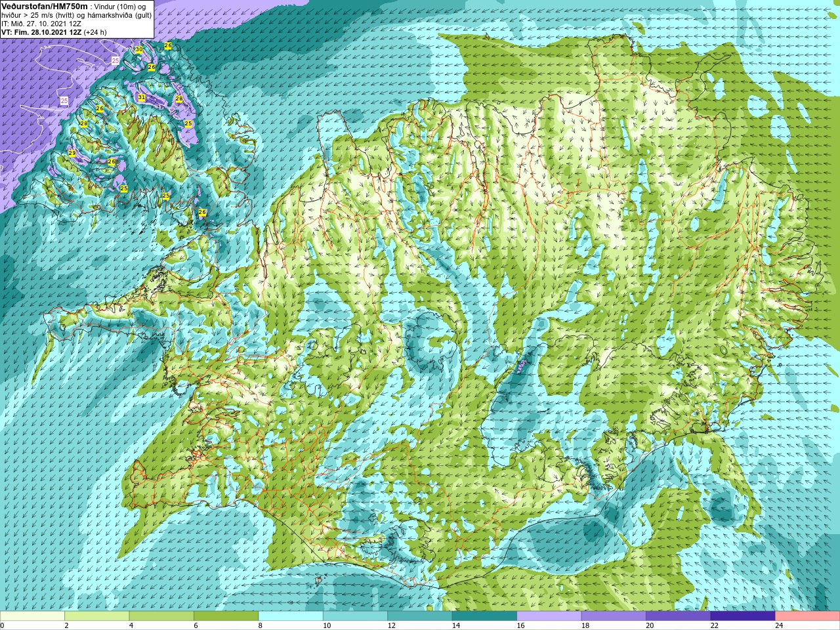Click the 'VT: Fim. 28.10.2021 12Z' valid time
The width and height of the screenshot is (840, 630).
click(41, 31)
